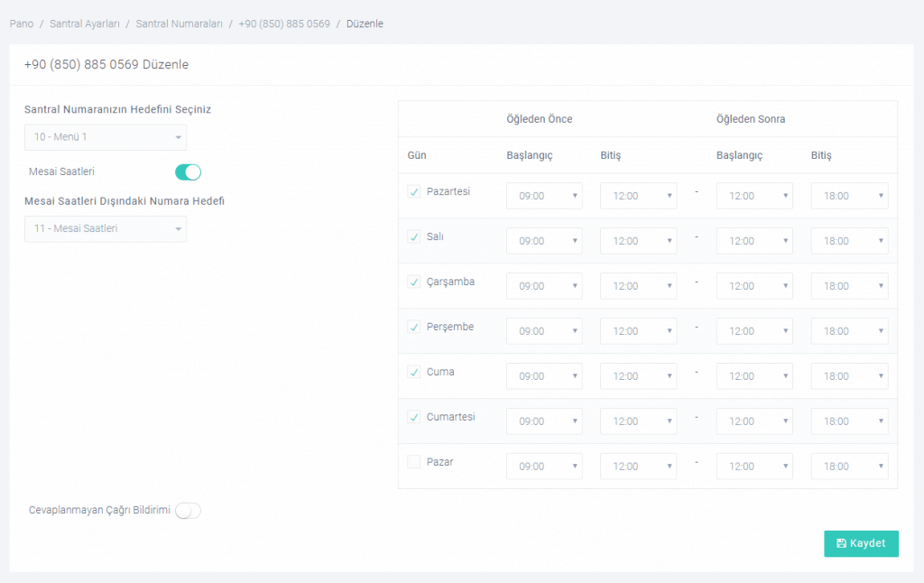Toggle the Mesai Saatleri switch off
The width and height of the screenshot is (924, 583).
coord(188,172)
